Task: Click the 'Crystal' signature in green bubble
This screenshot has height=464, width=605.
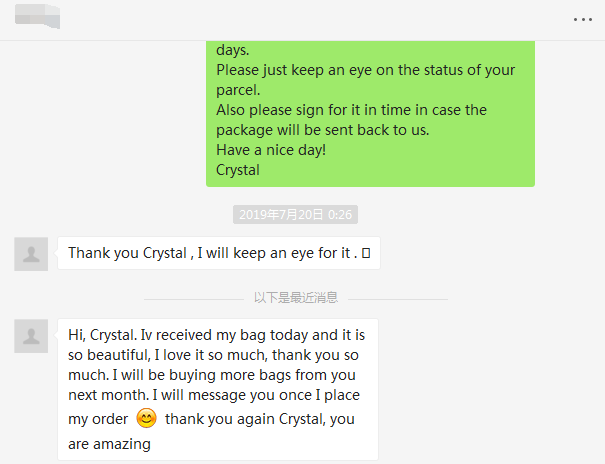Action: point(238,170)
